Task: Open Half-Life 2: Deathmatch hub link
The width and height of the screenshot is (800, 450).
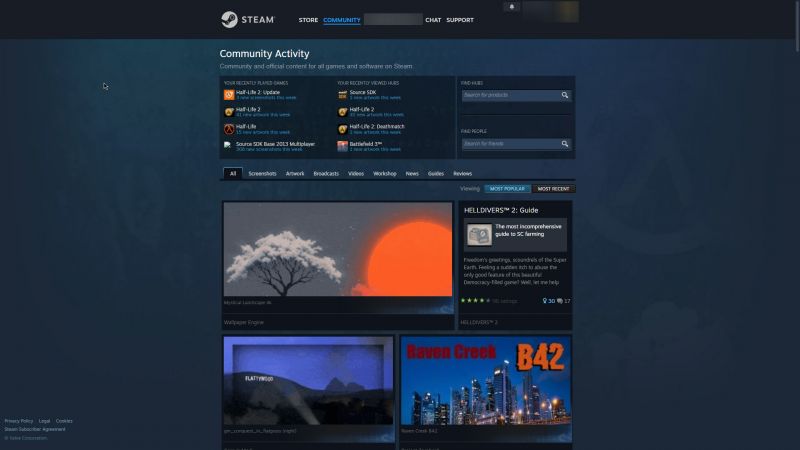Action: click(x=377, y=127)
